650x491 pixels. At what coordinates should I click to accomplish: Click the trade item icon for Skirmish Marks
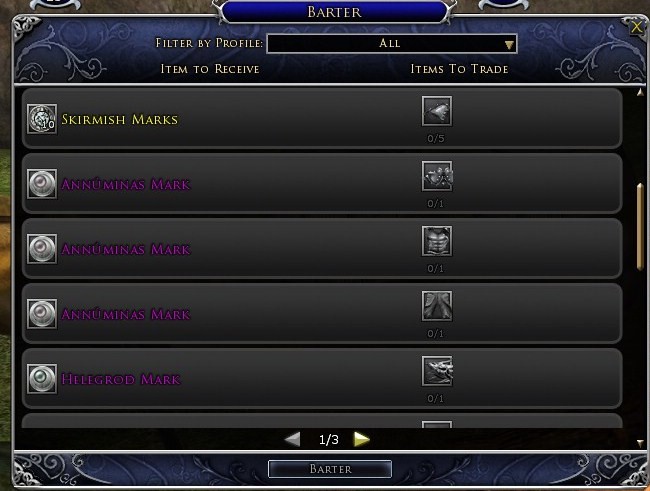click(x=437, y=111)
